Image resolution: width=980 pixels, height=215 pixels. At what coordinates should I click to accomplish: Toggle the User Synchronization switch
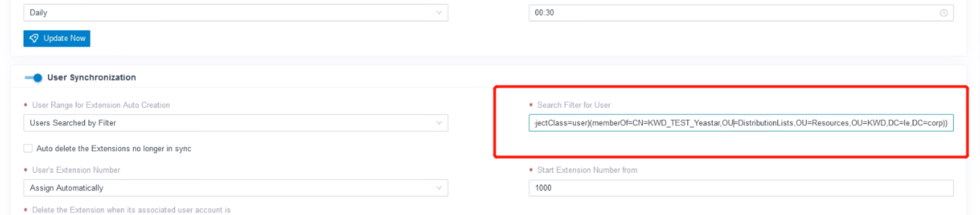33,78
